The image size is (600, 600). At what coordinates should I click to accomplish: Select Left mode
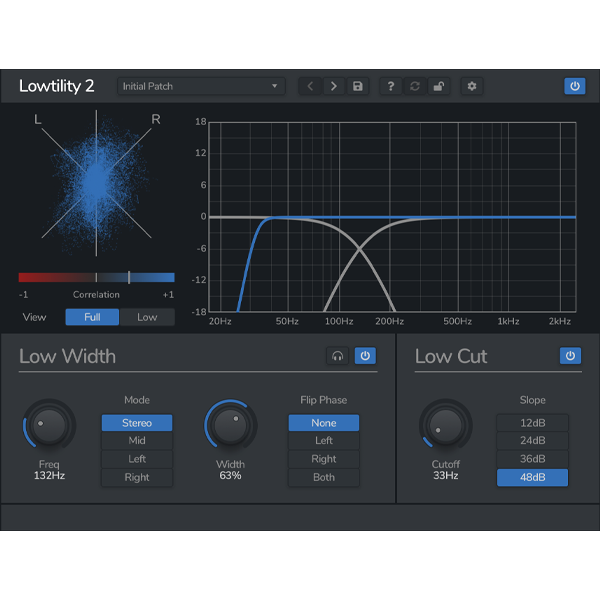point(137,459)
